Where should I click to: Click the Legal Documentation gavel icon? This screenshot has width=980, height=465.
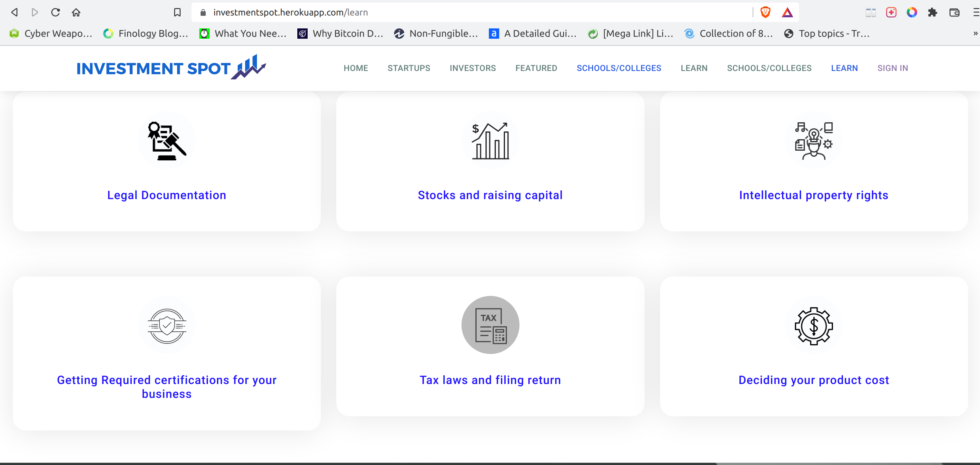pyautogui.click(x=167, y=140)
